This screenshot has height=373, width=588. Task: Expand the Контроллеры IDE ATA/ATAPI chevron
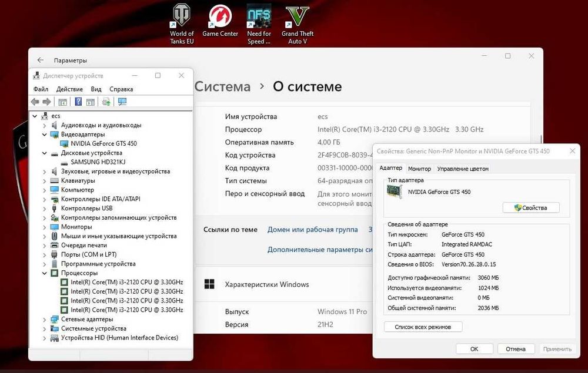44,199
